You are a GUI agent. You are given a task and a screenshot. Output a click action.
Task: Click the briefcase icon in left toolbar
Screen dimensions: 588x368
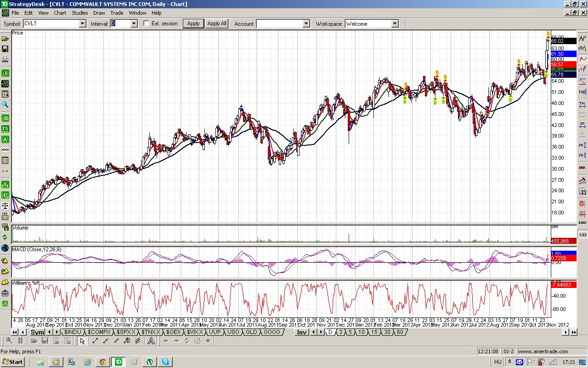point(5,293)
